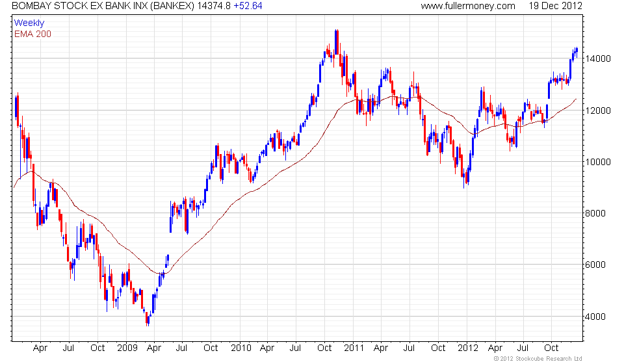Click the Stockcube Research Ltd copyright text
637x364 pixels.
[x=538, y=359]
